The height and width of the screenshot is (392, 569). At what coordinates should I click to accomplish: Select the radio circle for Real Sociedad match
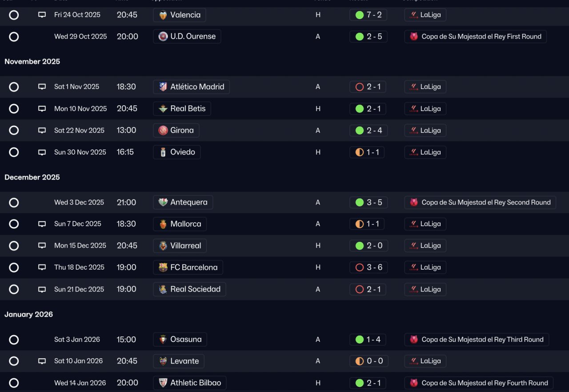coord(14,289)
